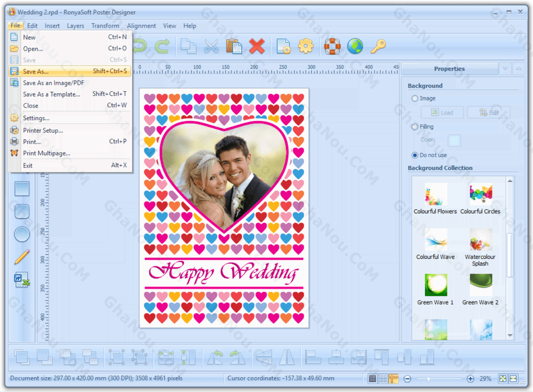Select the Rectangle shape tool
533x392 pixels.
(x=22, y=189)
